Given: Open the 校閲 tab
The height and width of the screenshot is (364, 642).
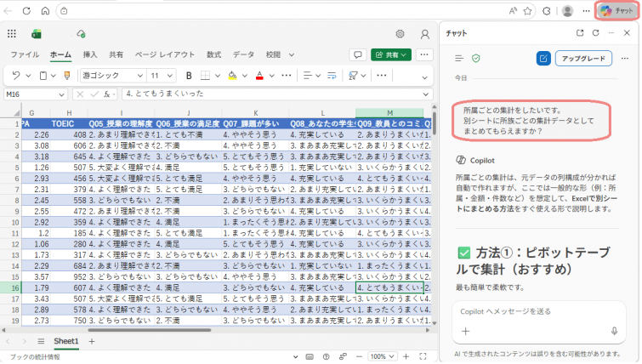Looking at the screenshot, I should [273, 55].
